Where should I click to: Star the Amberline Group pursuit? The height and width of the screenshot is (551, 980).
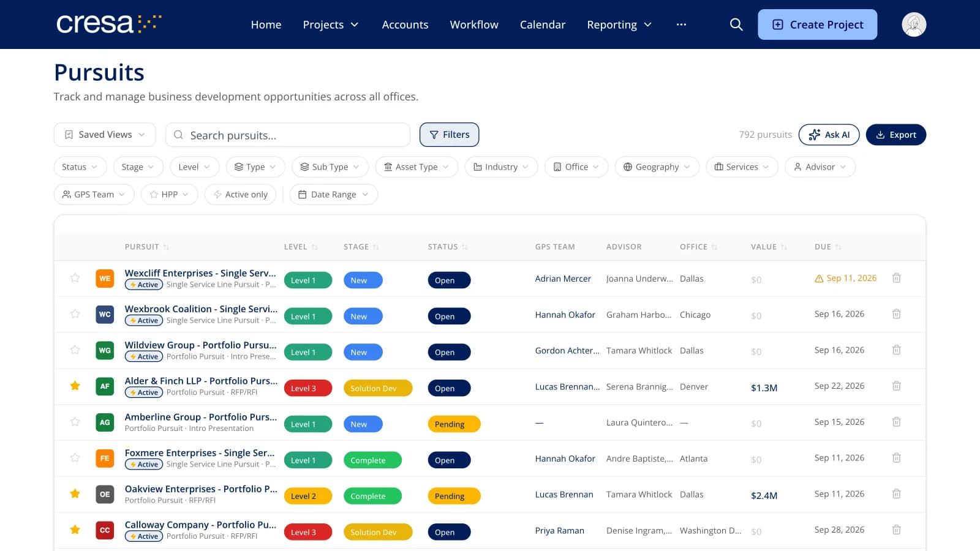click(75, 422)
